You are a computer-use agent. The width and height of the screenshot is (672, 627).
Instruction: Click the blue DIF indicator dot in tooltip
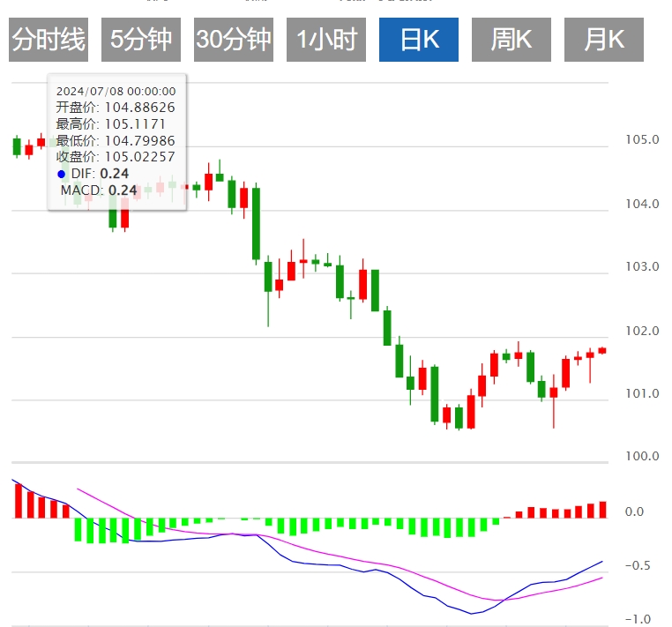(61, 174)
